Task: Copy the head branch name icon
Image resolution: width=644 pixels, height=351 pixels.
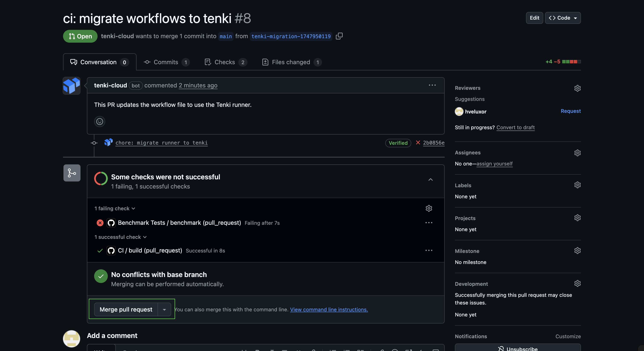Action: coord(339,36)
